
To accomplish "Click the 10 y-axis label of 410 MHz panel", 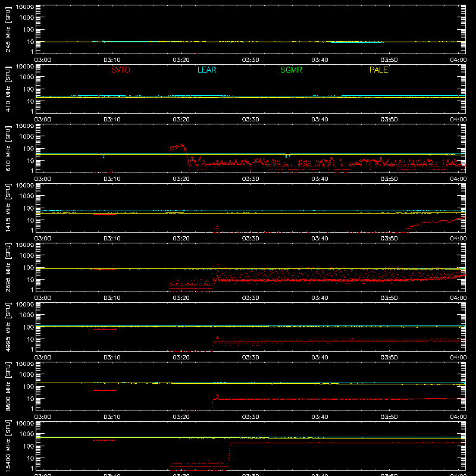I will point(31,101).
